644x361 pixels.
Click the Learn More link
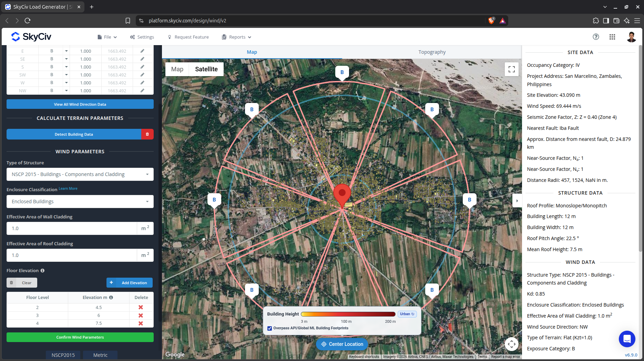point(68,189)
